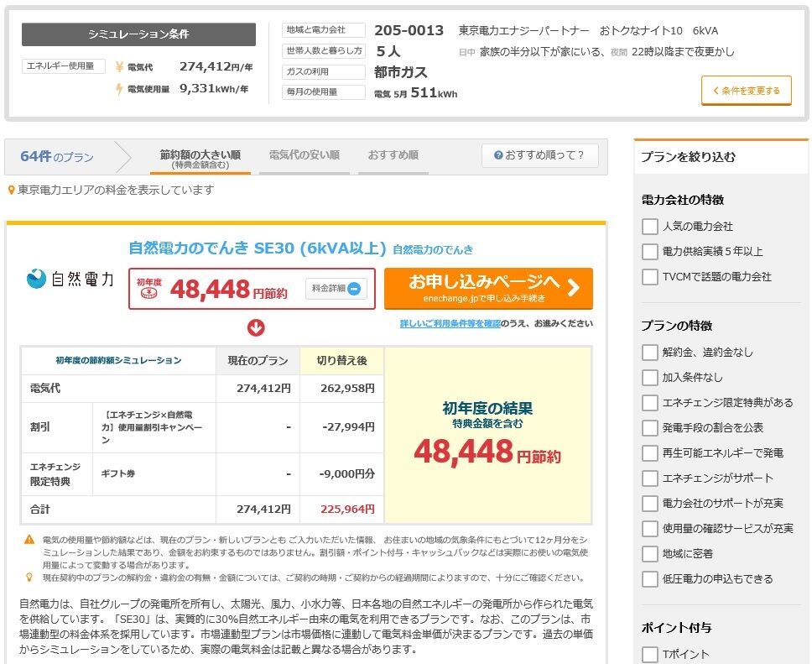Click the -27,994円 discount cell
812x664 pixels.
341,427
